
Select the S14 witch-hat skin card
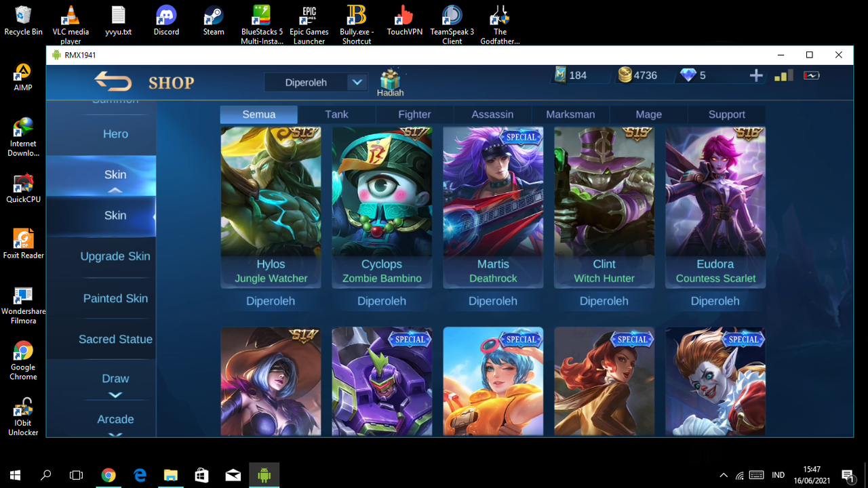coord(271,382)
